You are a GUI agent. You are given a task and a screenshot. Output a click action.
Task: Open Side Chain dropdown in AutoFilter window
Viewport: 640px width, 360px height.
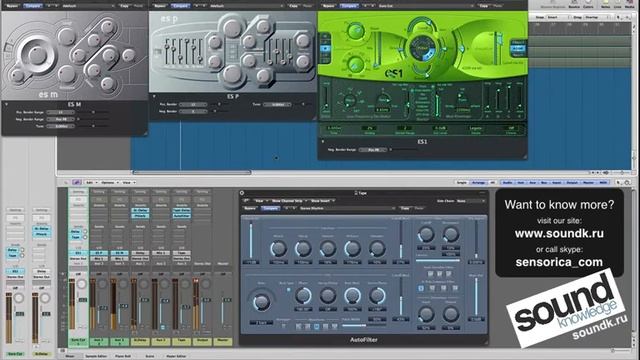point(470,201)
